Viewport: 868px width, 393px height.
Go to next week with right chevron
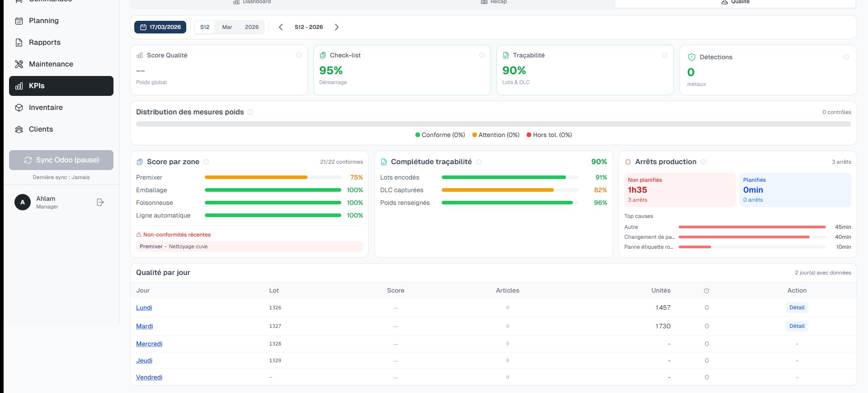[337, 27]
